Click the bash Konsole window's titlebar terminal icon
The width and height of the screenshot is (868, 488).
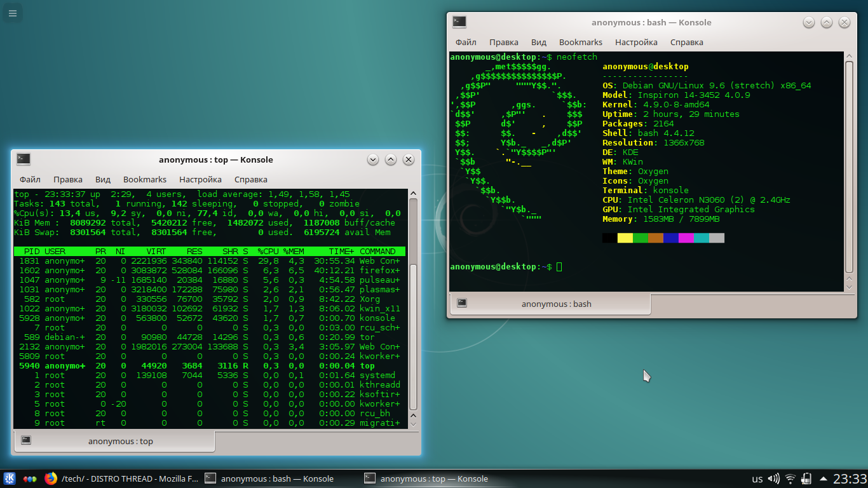coord(459,22)
